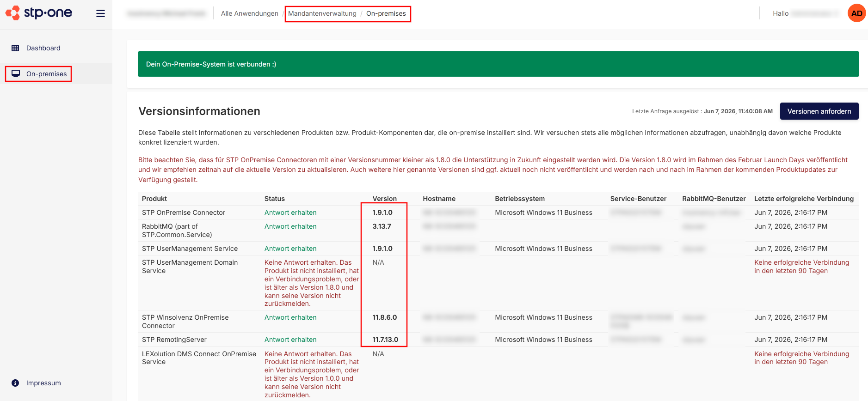
Task: Click the Dashboard grid icon
Action: coord(15,48)
